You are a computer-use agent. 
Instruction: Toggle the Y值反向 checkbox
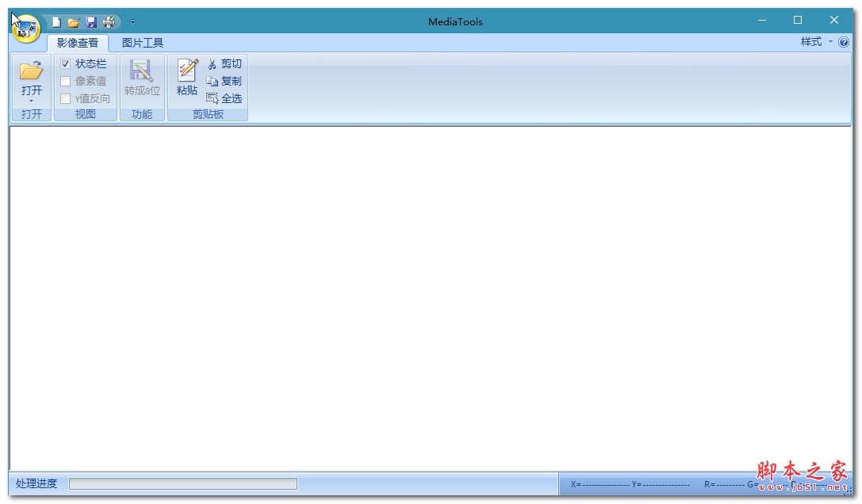[65, 97]
